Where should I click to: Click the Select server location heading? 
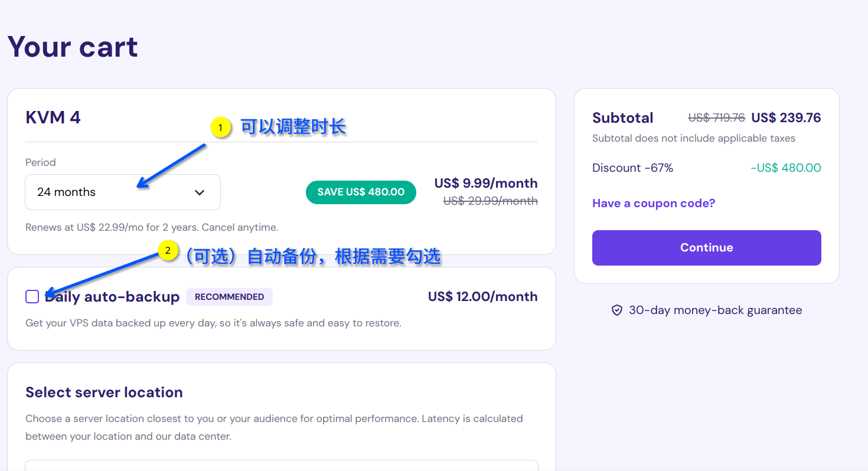pos(104,392)
